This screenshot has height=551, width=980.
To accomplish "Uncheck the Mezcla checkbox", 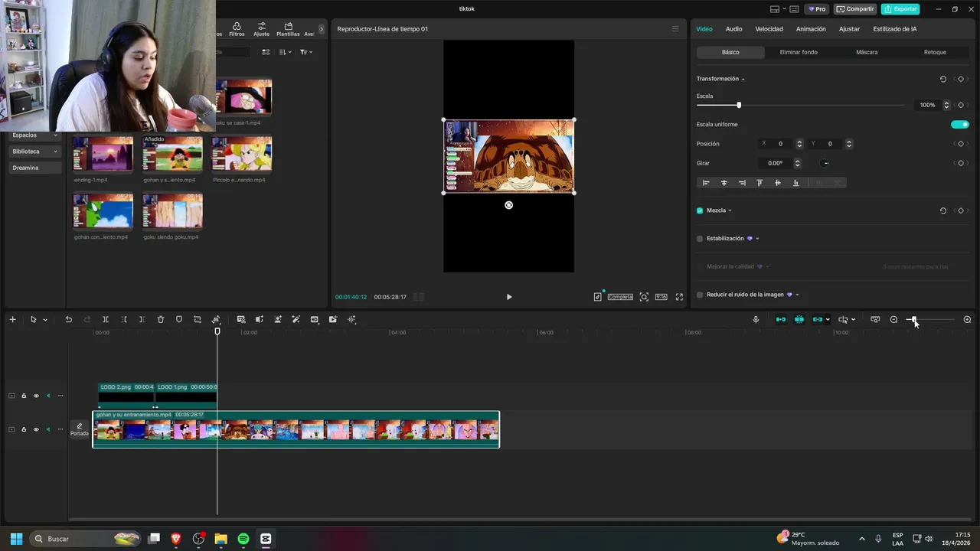I will tap(700, 210).
